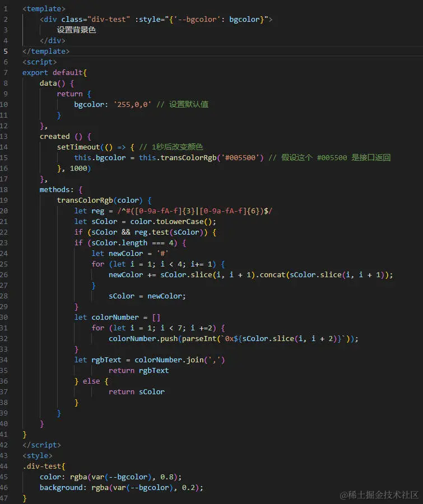Click the '} else {' line
Screen dimensions: 423x504
[91, 381]
